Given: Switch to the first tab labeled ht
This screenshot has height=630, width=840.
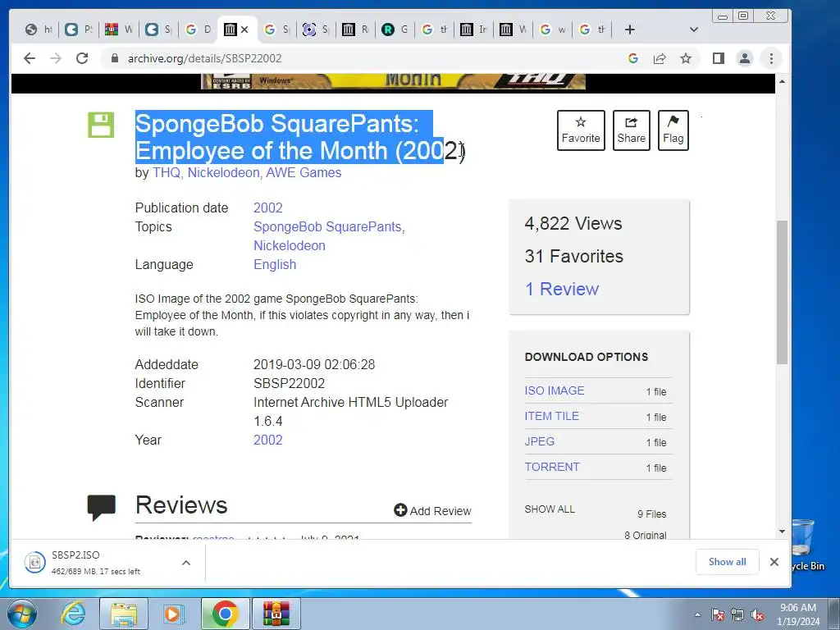Looking at the screenshot, I should coord(39,30).
